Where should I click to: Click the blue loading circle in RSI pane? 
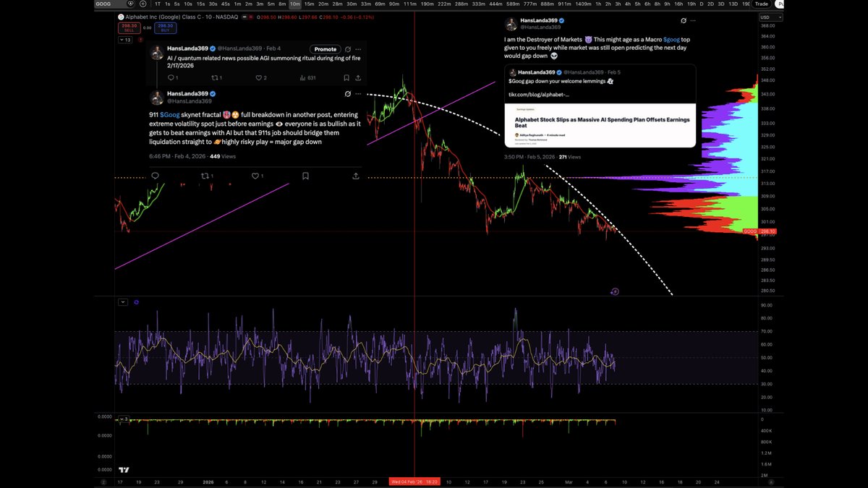(136, 302)
